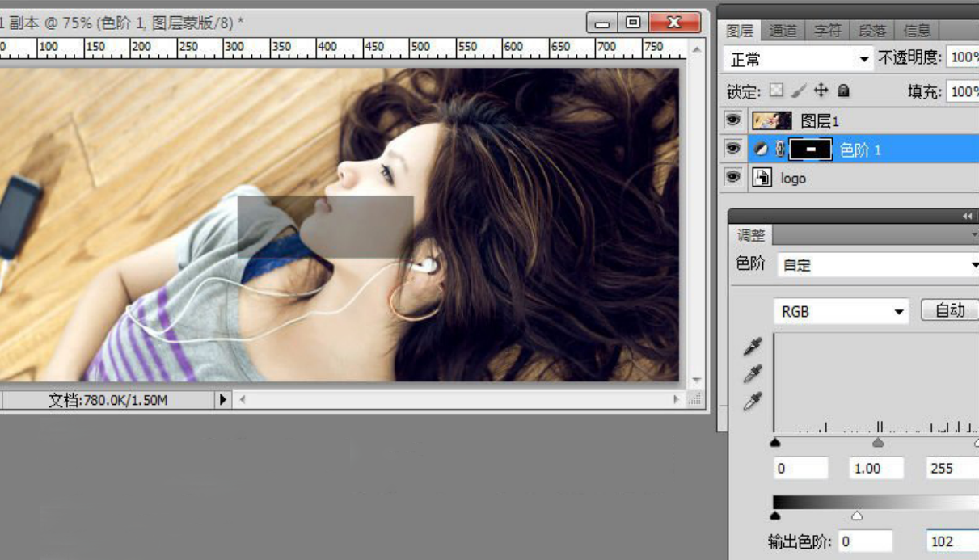Select the gray point eyedropper
The width and height of the screenshot is (979, 560).
(753, 374)
